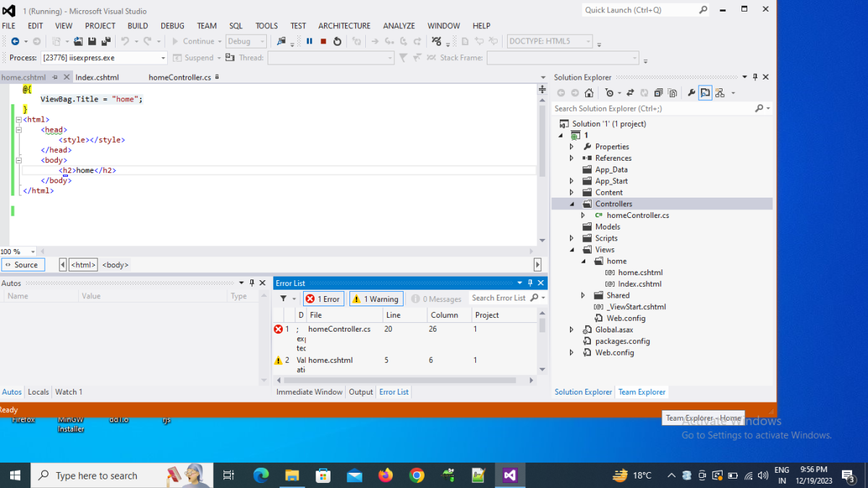Viewport: 868px width, 488px height.
Task: Collapse the Views folder node
Action: (x=571, y=250)
